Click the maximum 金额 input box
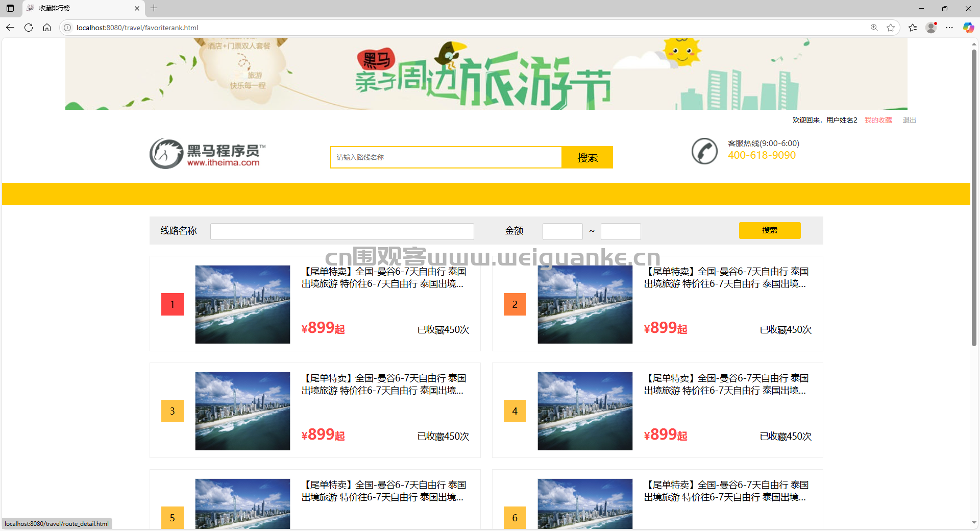The image size is (980, 531). click(621, 231)
